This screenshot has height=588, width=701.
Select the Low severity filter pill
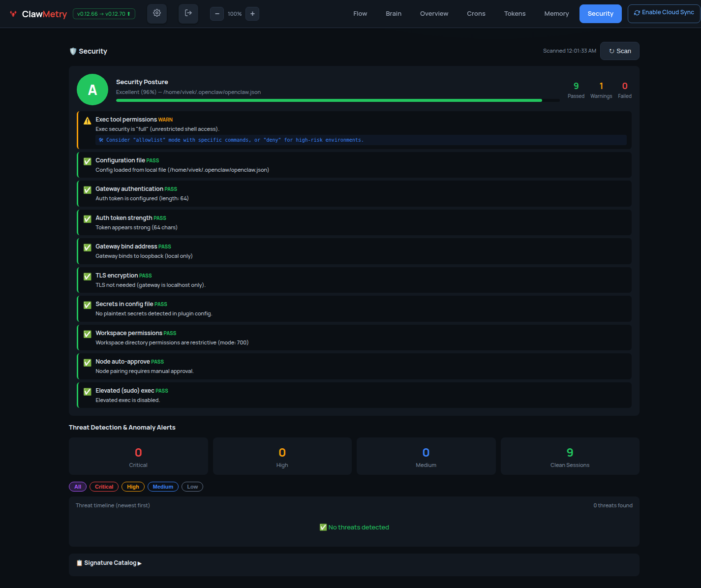tap(192, 487)
